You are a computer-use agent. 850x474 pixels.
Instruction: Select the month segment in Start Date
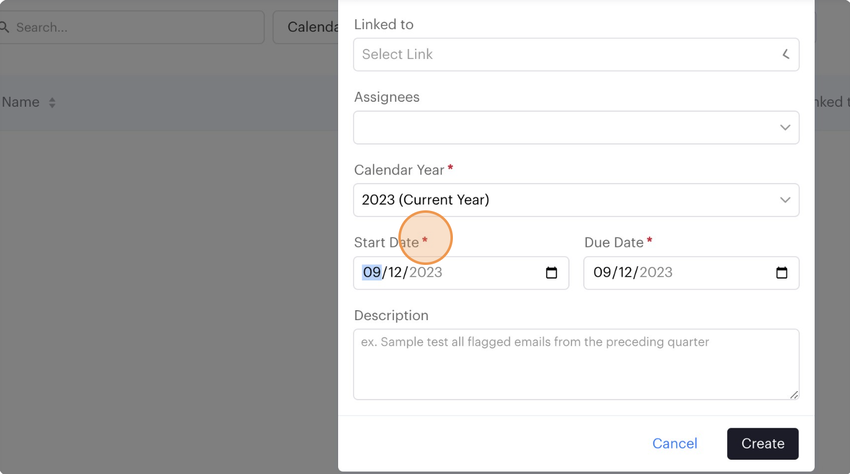[x=372, y=273]
